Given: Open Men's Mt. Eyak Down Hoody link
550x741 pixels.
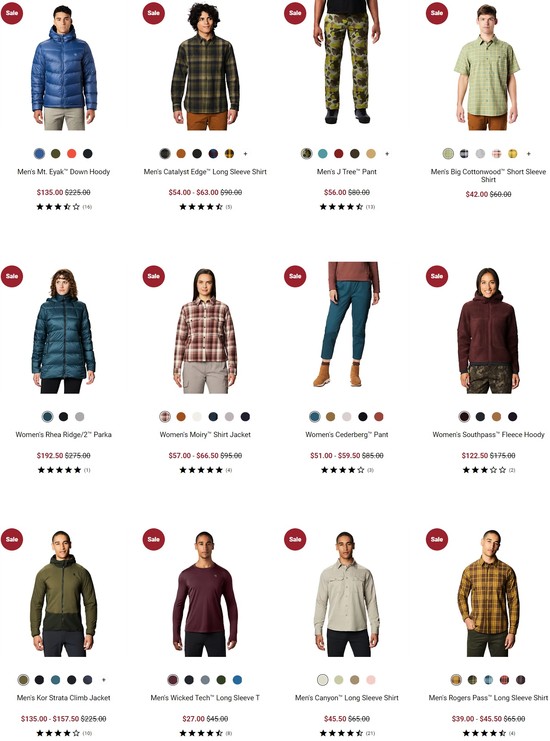Looking at the screenshot, I should pos(63,172).
